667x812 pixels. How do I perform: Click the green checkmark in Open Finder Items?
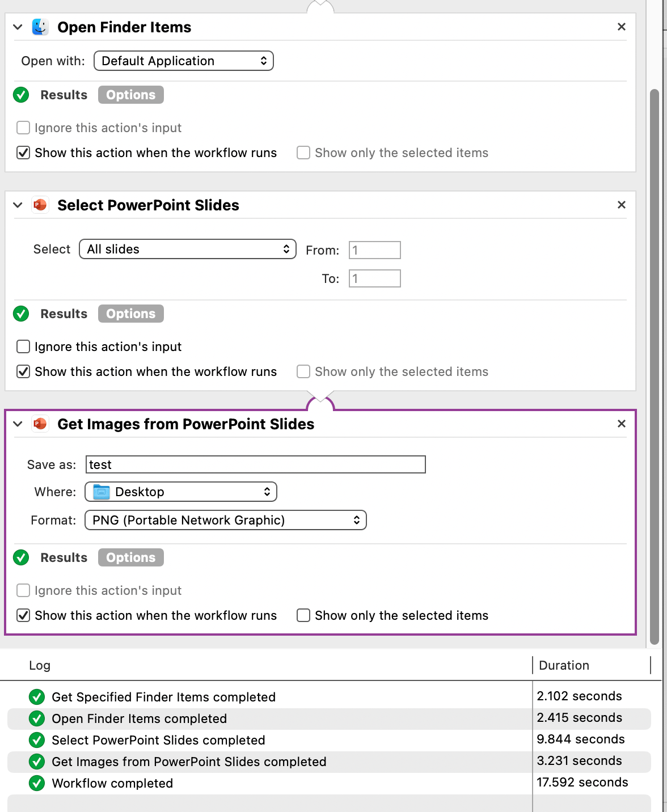pos(22,95)
